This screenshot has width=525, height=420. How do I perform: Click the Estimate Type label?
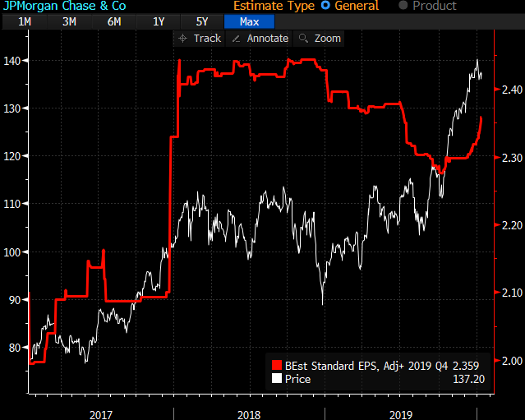pos(274,6)
